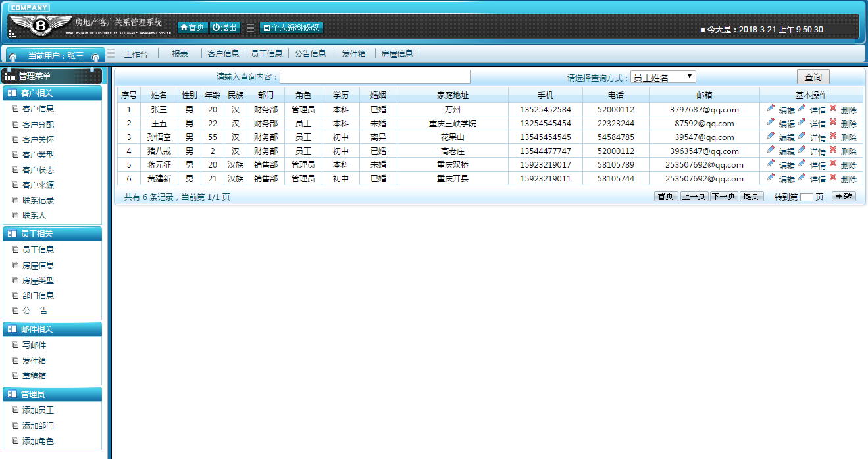Collapse the 客户相关 menu section
This screenshot has width=868, height=459.
click(x=53, y=93)
